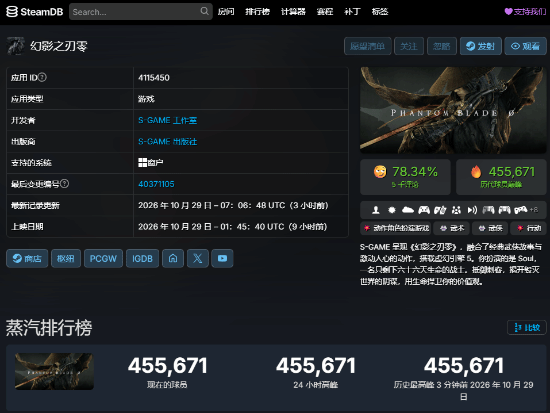Click the search magnifier icon

point(204,11)
